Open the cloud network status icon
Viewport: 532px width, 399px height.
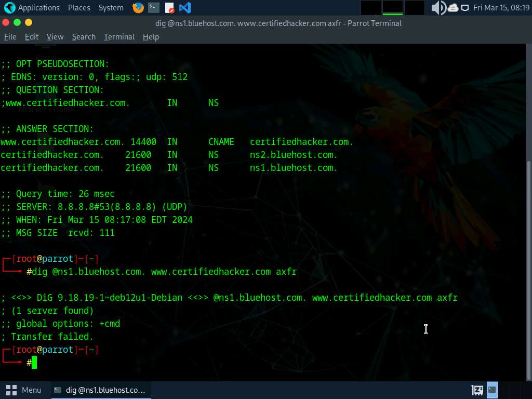(453, 8)
